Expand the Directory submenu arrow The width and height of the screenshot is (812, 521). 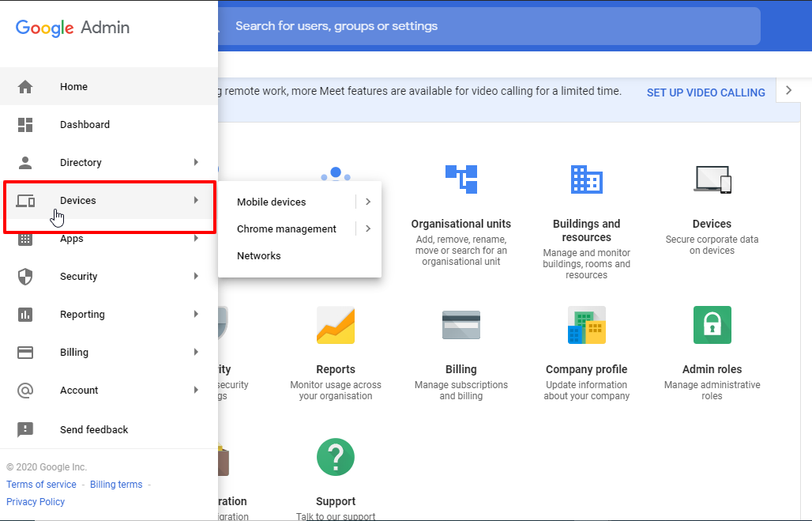[x=196, y=162]
